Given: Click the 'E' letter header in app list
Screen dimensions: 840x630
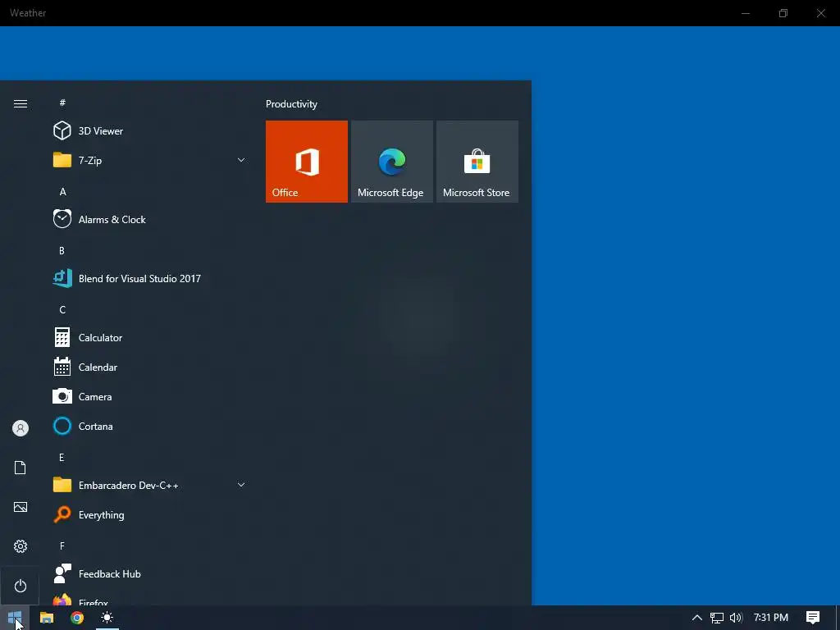Looking at the screenshot, I should 62,458.
